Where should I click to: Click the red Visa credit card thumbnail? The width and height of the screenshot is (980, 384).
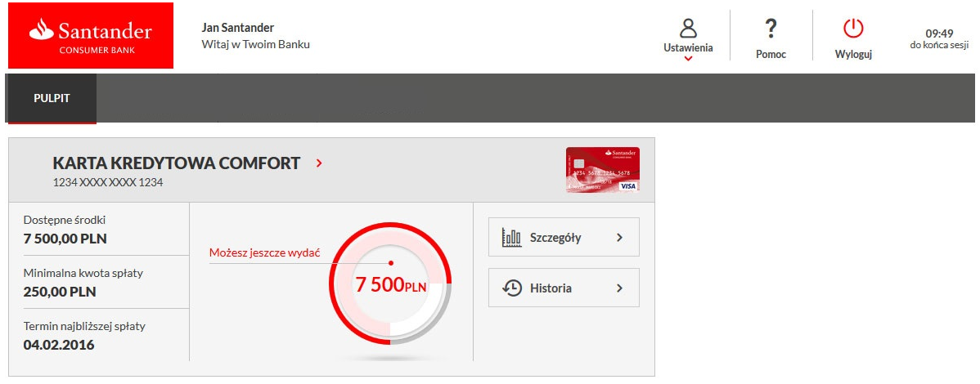[603, 170]
